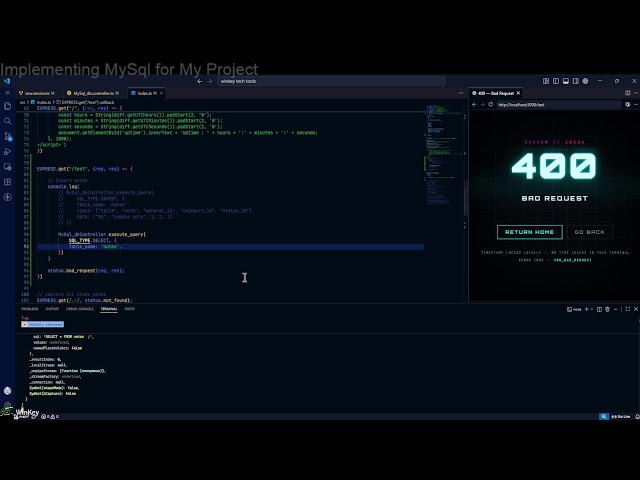Screen dimensions: 640x480
Task: Open the Search view in the activity bar
Action: (x=7, y=121)
